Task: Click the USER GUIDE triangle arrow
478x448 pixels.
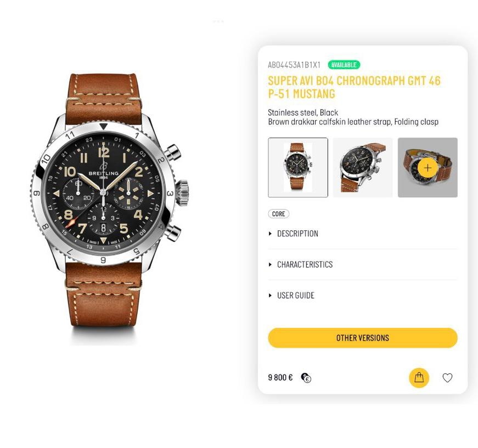Action: (x=270, y=296)
